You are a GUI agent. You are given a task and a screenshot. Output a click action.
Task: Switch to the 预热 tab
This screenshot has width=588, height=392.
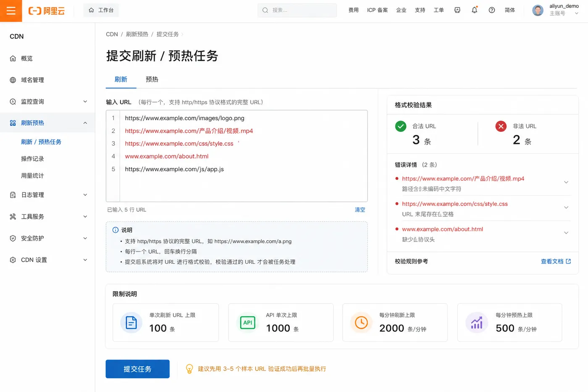coord(152,79)
